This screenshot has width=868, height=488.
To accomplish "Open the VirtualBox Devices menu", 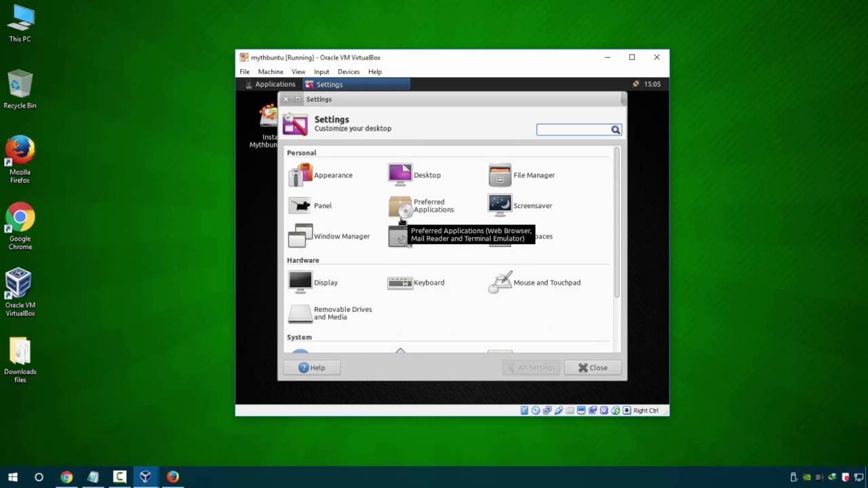I will tap(349, 71).
